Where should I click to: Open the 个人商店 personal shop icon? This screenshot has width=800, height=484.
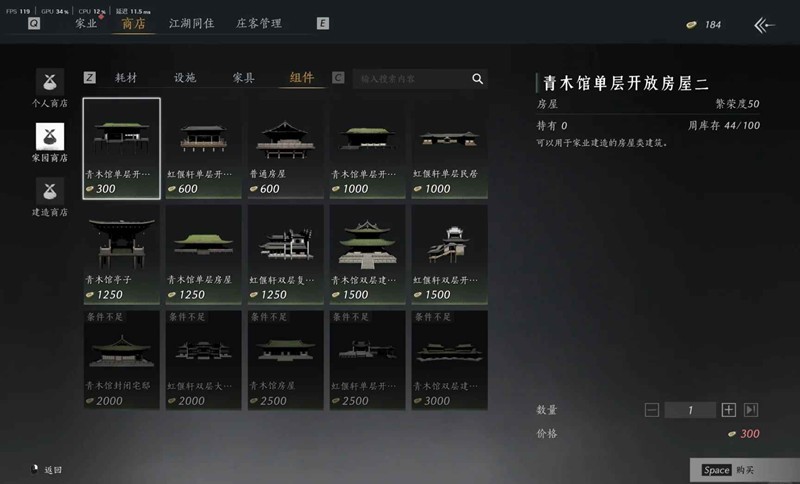point(49,82)
